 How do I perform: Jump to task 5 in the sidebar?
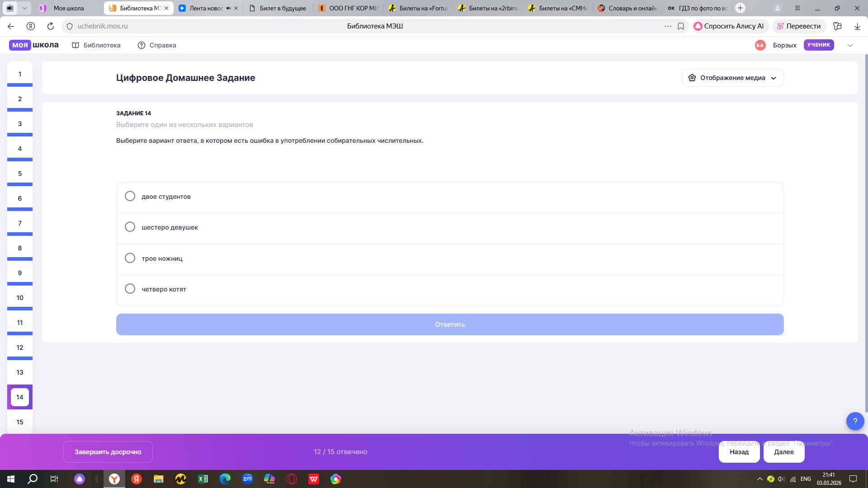20,174
